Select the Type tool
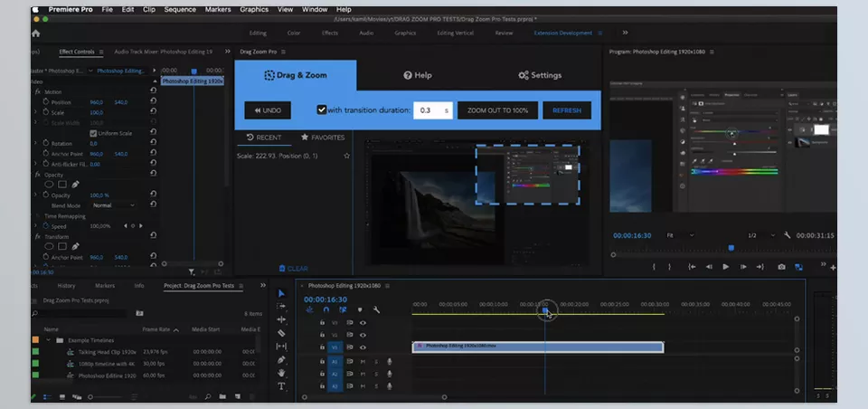The image size is (868, 409). [x=281, y=386]
